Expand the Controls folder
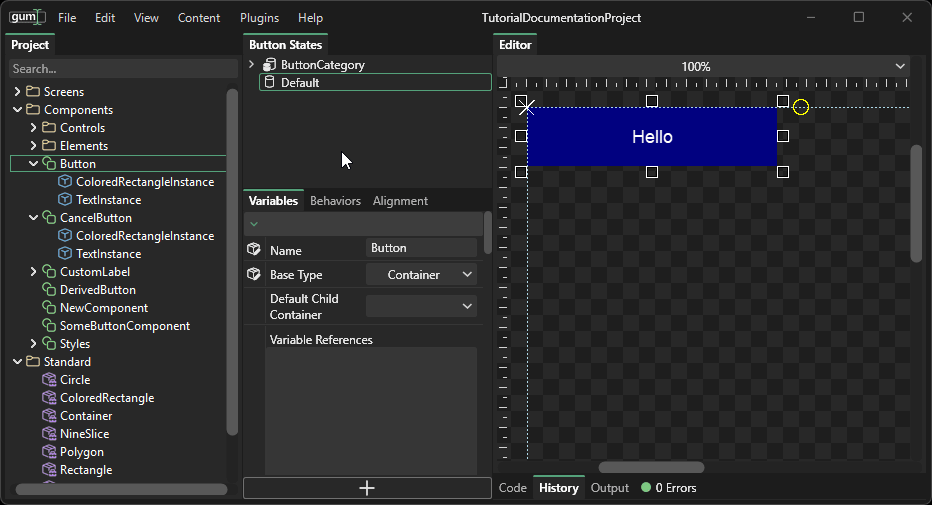Screen dimensions: 932x505 tap(33, 128)
